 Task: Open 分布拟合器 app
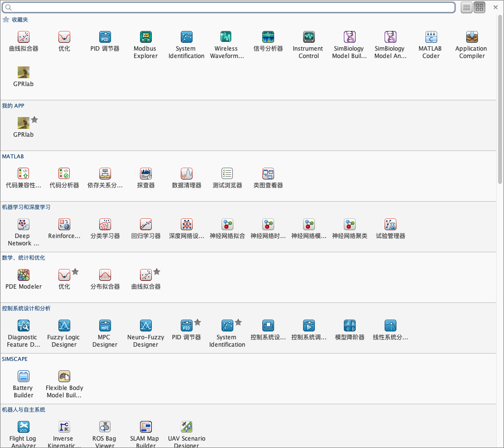[x=105, y=279]
